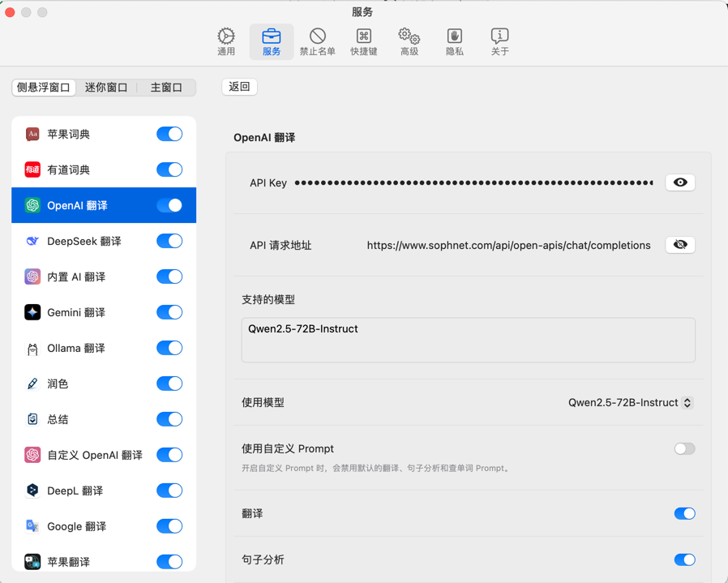The height and width of the screenshot is (583, 728).
Task: Click the 支持的模型 text box
Action: pyautogui.click(x=469, y=340)
